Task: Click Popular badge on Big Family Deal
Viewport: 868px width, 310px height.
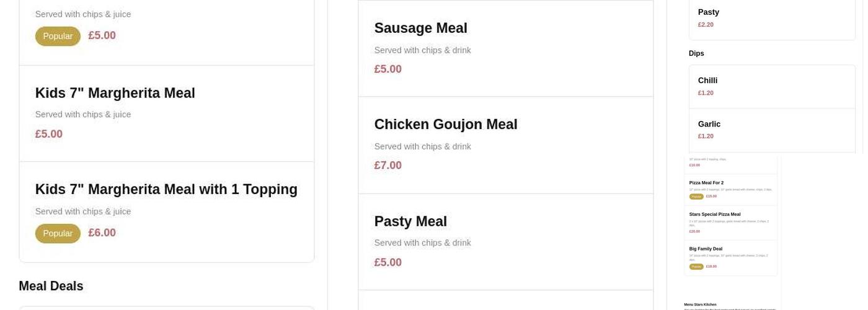Action: pyautogui.click(x=696, y=267)
